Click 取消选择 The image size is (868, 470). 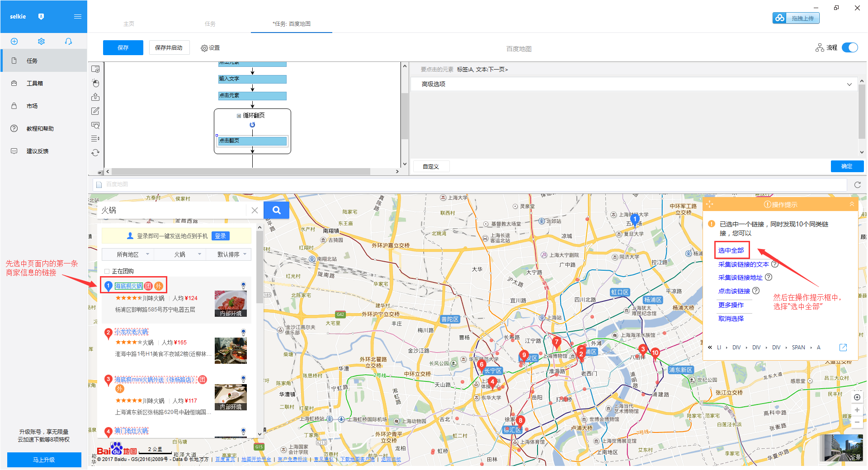731,319
